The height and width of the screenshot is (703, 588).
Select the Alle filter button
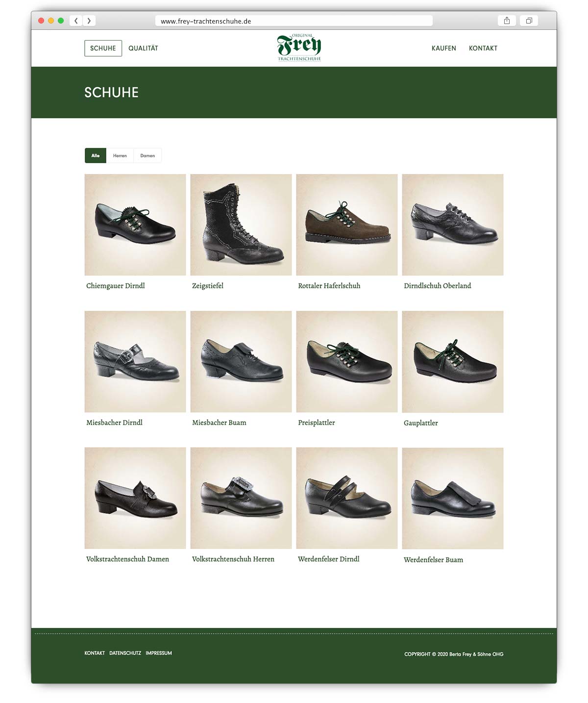pyautogui.click(x=96, y=155)
